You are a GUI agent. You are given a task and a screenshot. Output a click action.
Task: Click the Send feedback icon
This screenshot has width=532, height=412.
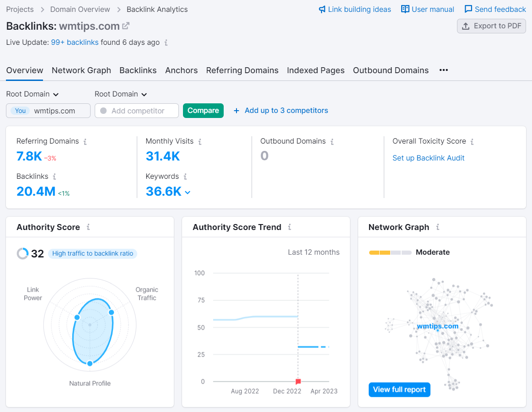pos(468,9)
